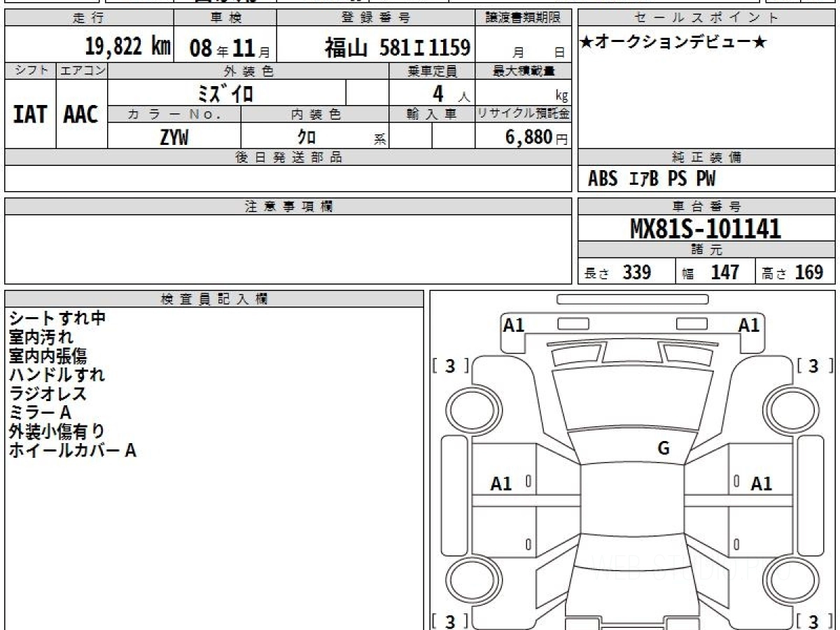
Task: Click the inspector note ミラーA
Action: pyautogui.click(x=40, y=412)
